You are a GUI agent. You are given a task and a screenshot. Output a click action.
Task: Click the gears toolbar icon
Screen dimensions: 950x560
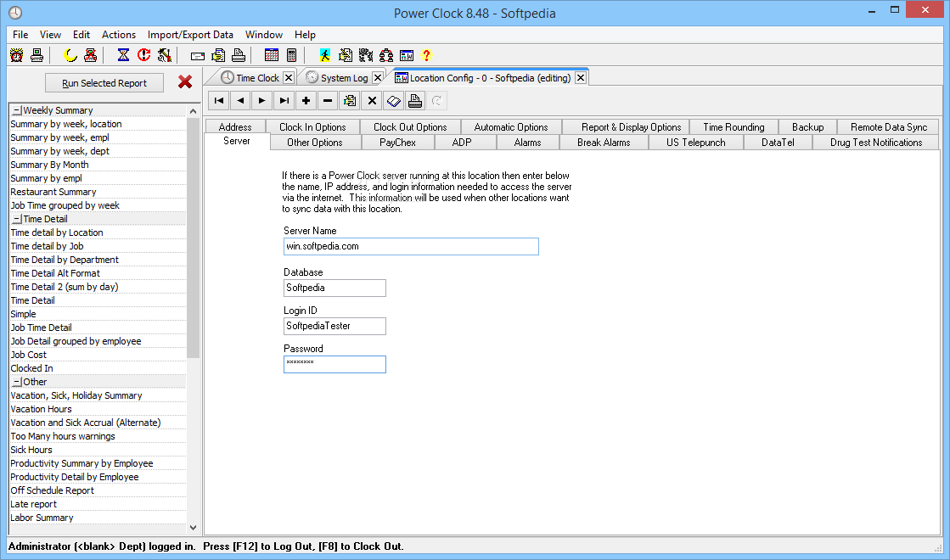[365, 56]
